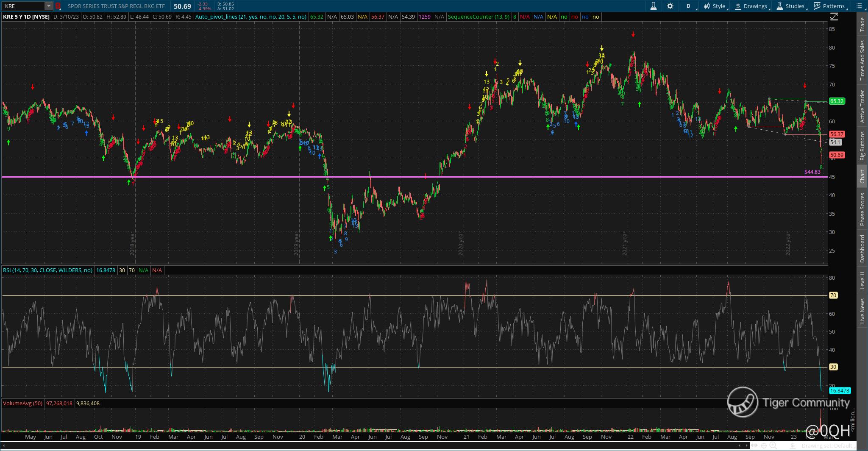Open the Edit Studies flask icon
The height and width of the screenshot is (451, 868).
pos(653,6)
